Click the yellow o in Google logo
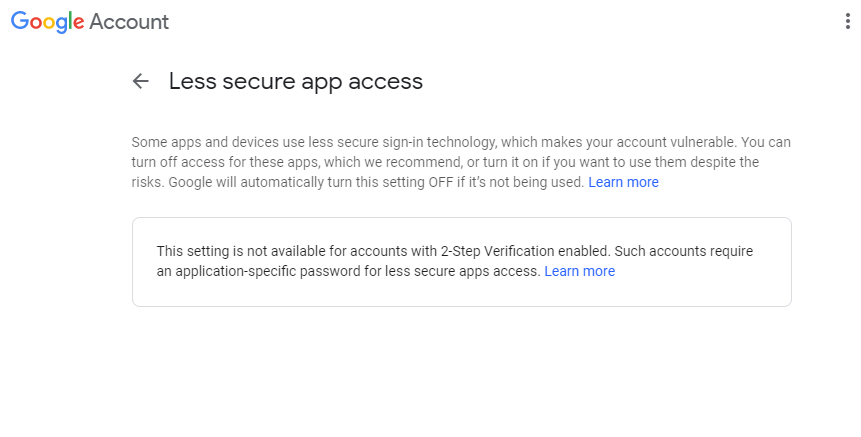Viewport: 861px width, 437px height. tap(50, 23)
